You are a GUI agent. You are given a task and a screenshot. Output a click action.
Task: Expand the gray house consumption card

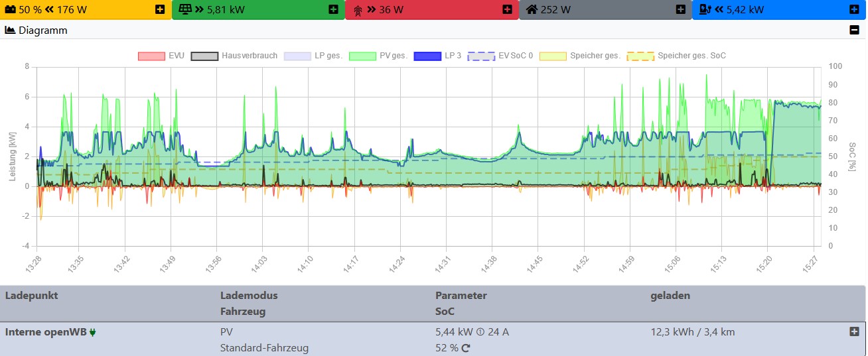pyautogui.click(x=680, y=10)
